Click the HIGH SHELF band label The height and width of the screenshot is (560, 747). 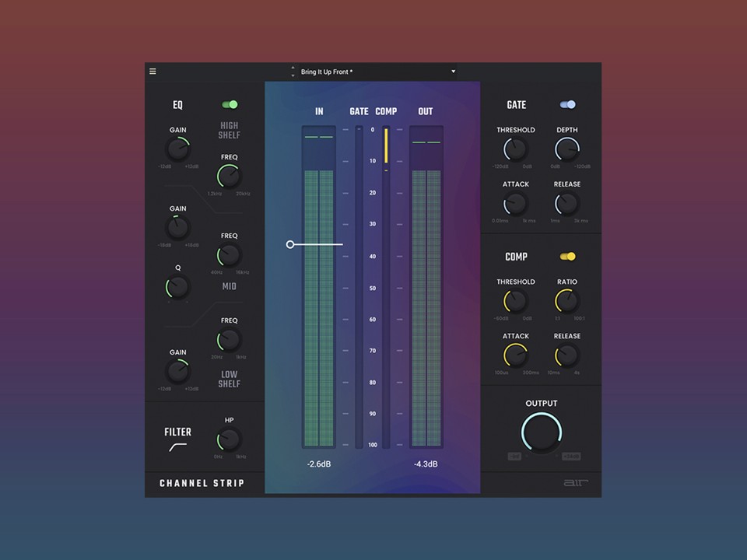point(229,131)
